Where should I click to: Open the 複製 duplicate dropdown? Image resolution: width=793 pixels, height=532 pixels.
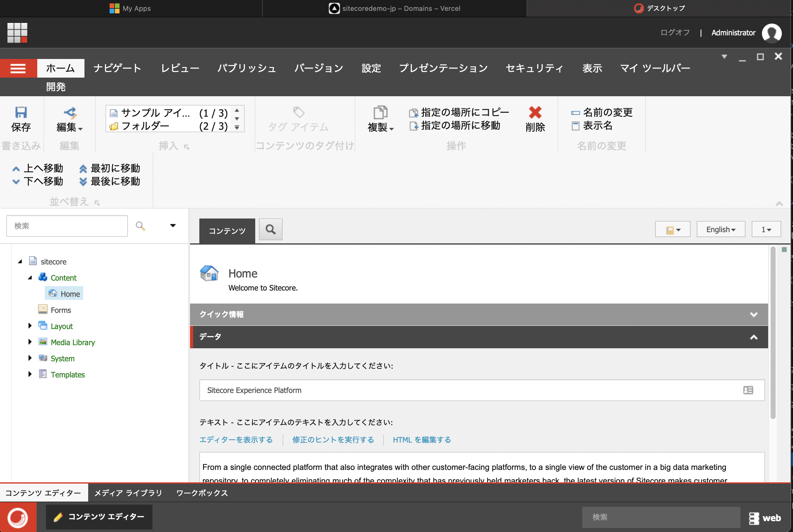click(380, 119)
